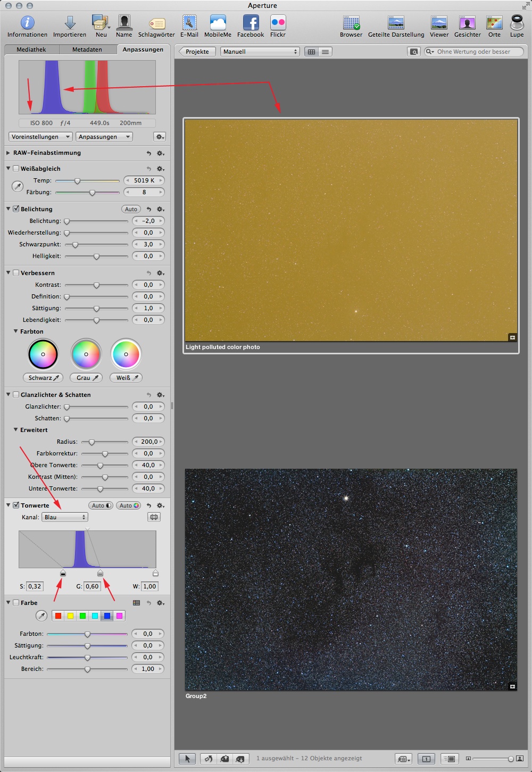The height and width of the screenshot is (772, 532).
Task: Collapse the Erweitert subsection
Action: pos(15,429)
